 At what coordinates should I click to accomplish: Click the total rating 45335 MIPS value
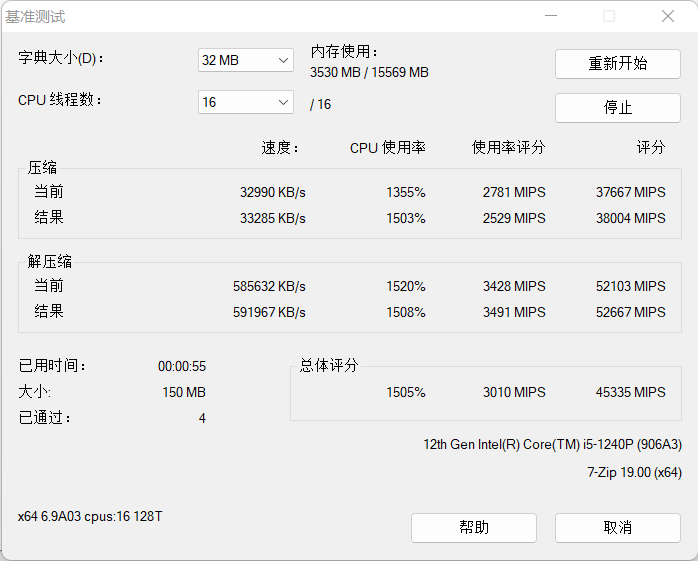631,392
